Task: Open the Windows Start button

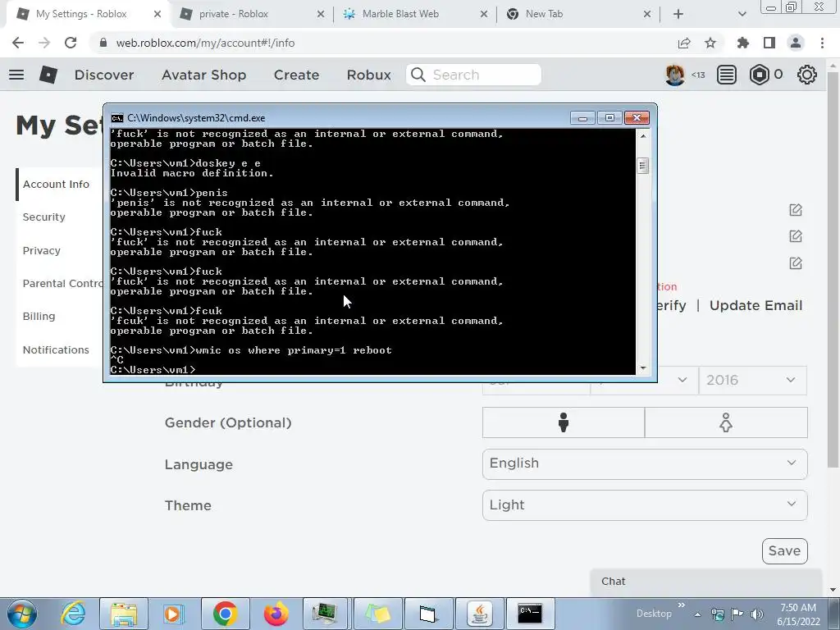Action: (x=22, y=614)
